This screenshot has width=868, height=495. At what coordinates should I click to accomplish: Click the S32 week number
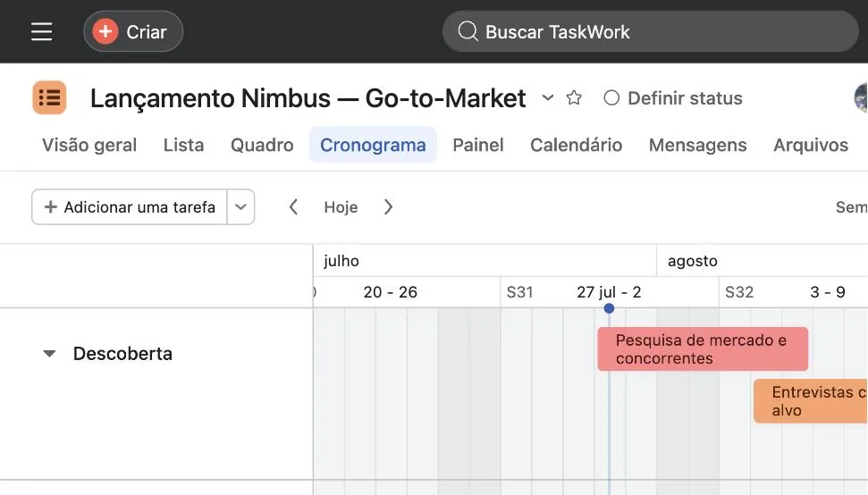click(x=739, y=292)
